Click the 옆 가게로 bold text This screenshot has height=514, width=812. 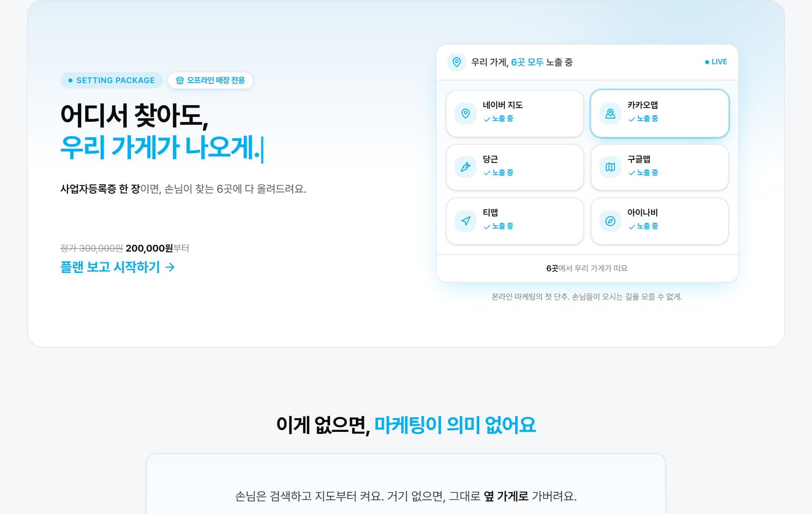tap(505, 496)
